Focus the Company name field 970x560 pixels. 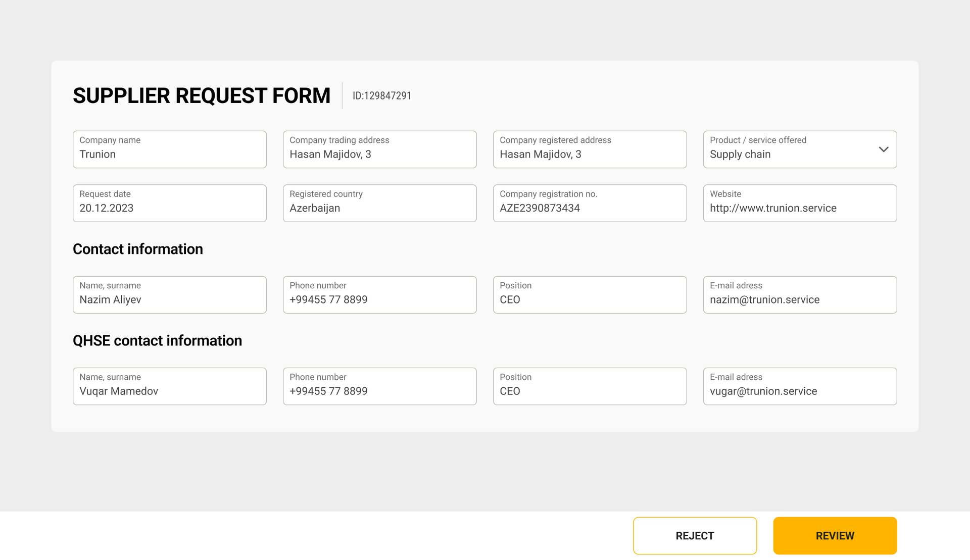(x=169, y=149)
